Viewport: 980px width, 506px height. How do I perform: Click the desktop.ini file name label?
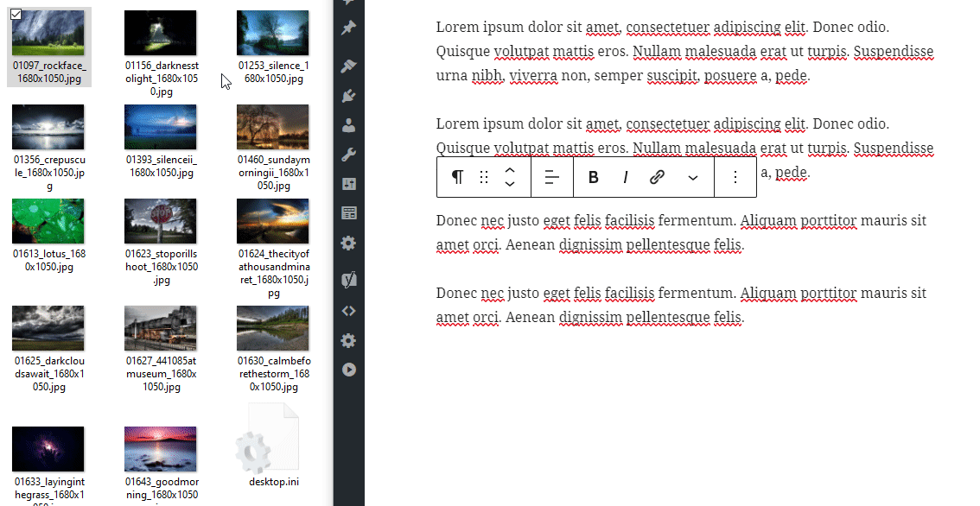pyautogui.click(x=274, y=482)
